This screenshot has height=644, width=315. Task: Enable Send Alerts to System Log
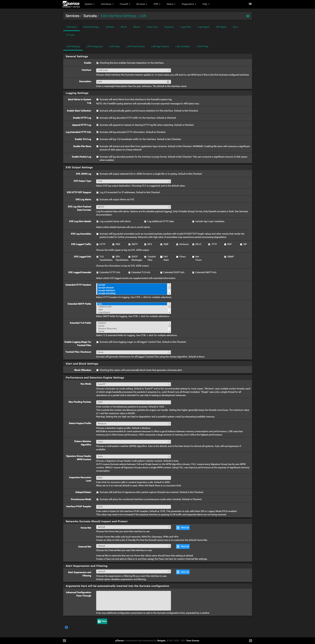click(97, 100)
